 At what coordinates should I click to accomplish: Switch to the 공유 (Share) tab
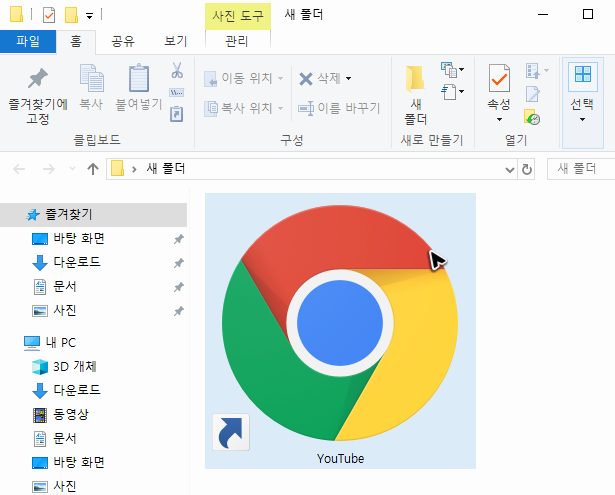(122, 41)
